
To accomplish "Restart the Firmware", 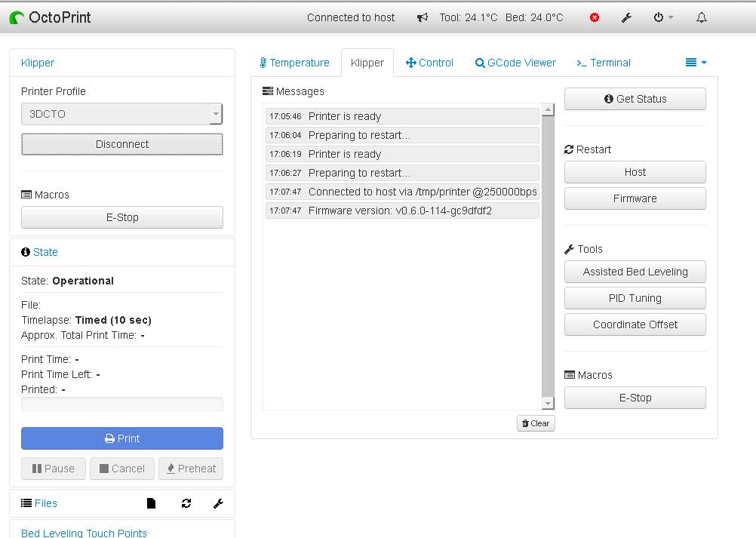I will click(x=635, y=198).
